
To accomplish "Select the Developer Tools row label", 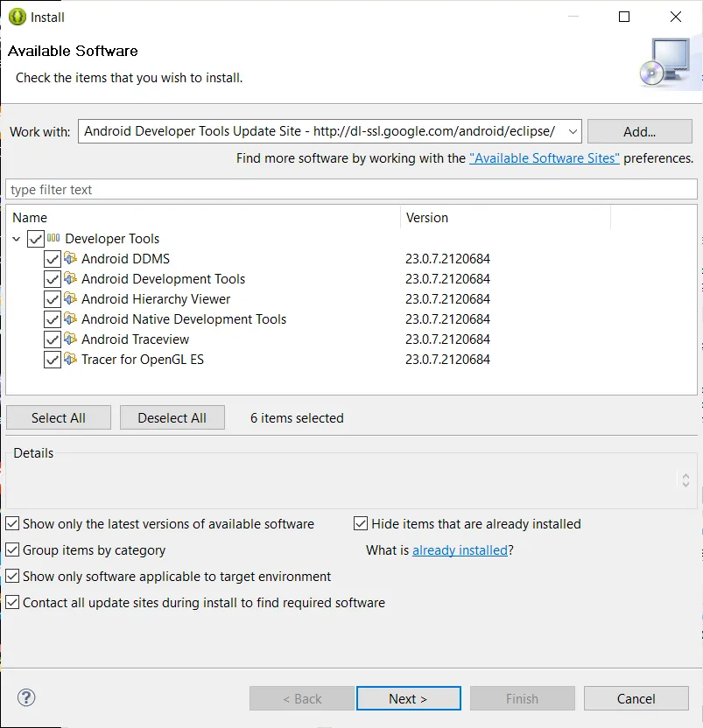I will tap(112, 239).
